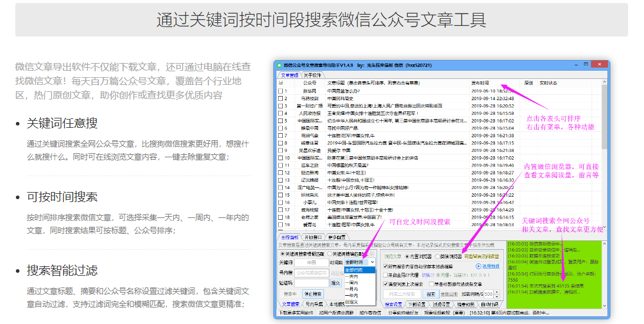Click 加用户反馈交流群 in status bar

[336, 313]
